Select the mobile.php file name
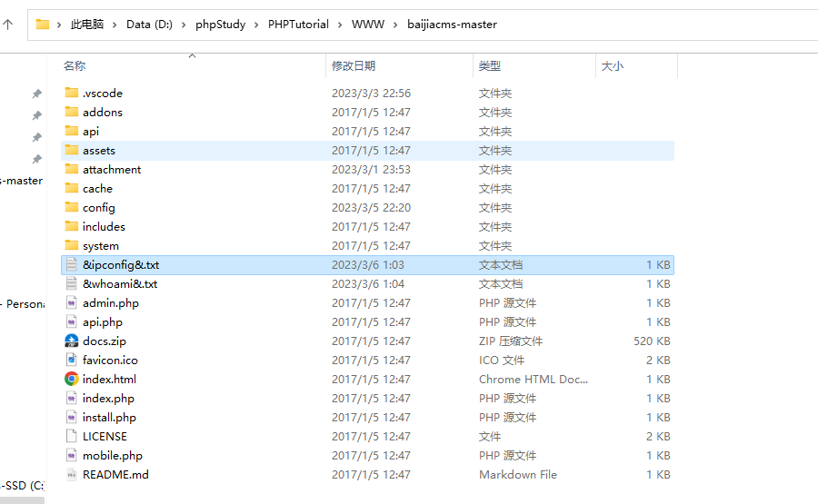Viewport: 818px width, 504px height. [x=112, y=456]
